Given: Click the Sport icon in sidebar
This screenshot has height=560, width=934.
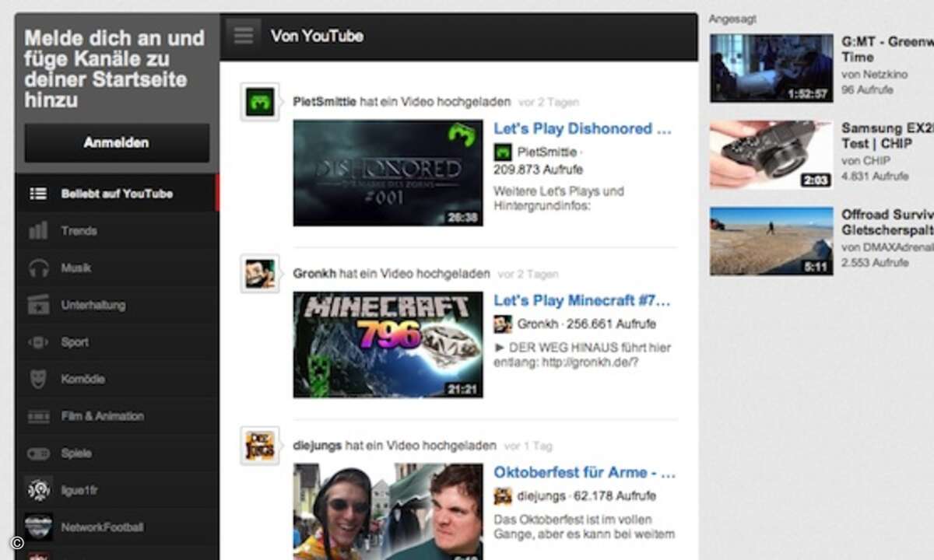Looking at the screenshot, I should (x=38, y=342).
